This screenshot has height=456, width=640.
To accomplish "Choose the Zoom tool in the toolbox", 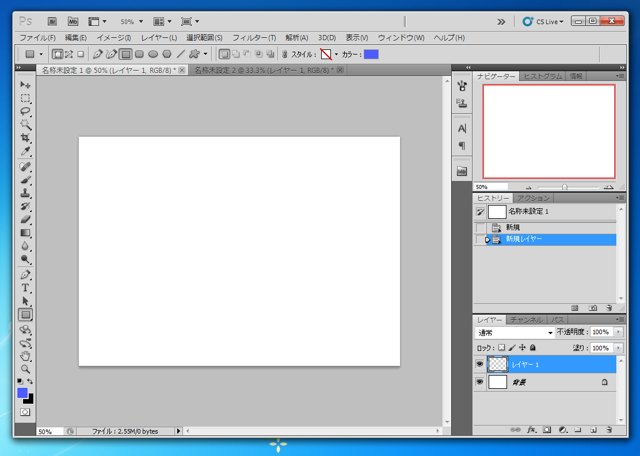I will point(26,369).
